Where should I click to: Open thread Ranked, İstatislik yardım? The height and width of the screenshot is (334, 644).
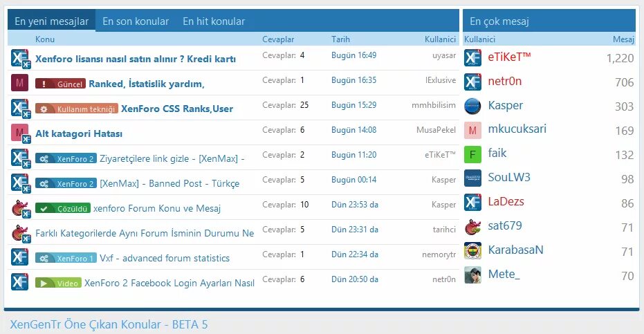(x=147, y=84)
